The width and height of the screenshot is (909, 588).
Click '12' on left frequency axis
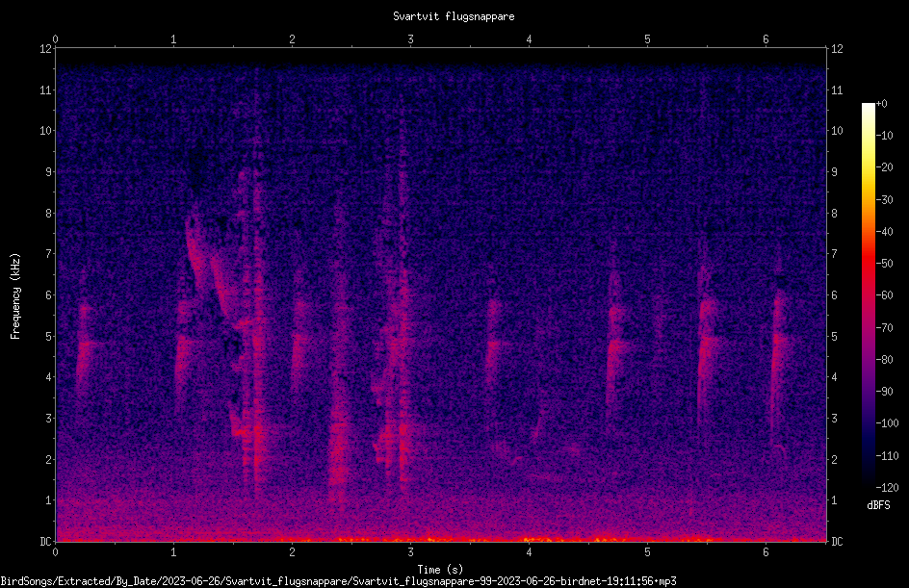(46, 49)
